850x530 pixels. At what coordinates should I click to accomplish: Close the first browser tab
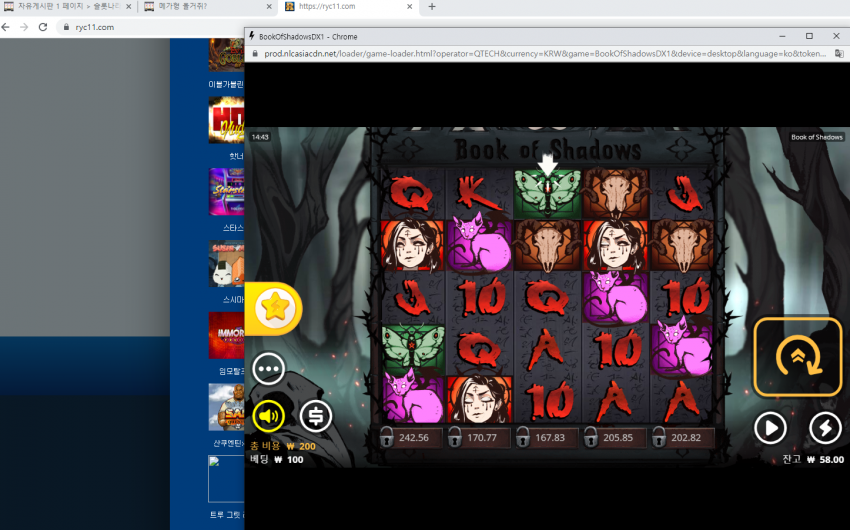tap(128, 7)
